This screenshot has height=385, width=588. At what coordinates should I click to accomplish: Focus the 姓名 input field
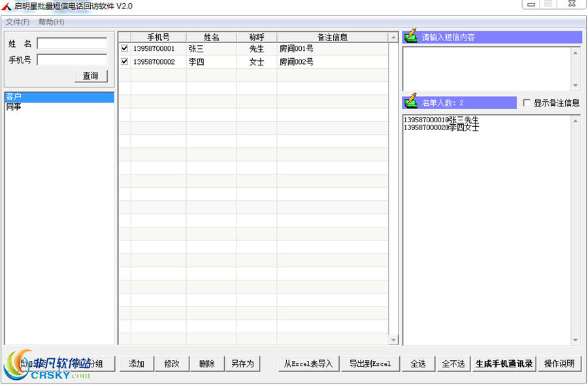tap(72, 44)
